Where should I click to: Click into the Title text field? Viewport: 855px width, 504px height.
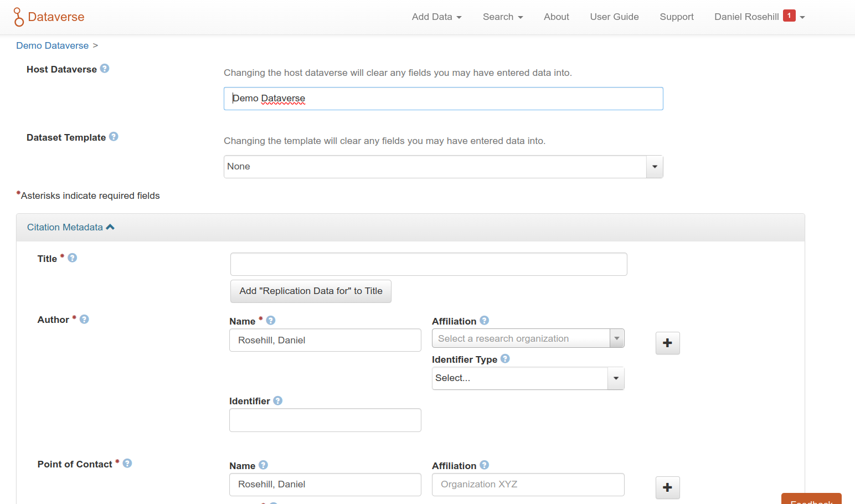click(428, 264)
